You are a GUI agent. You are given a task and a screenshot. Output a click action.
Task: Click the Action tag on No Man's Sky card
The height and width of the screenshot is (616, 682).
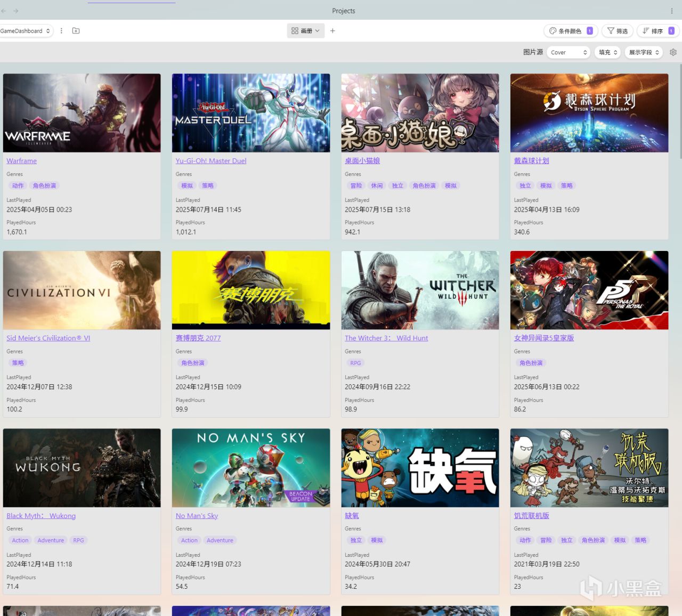tap(189, 541)
